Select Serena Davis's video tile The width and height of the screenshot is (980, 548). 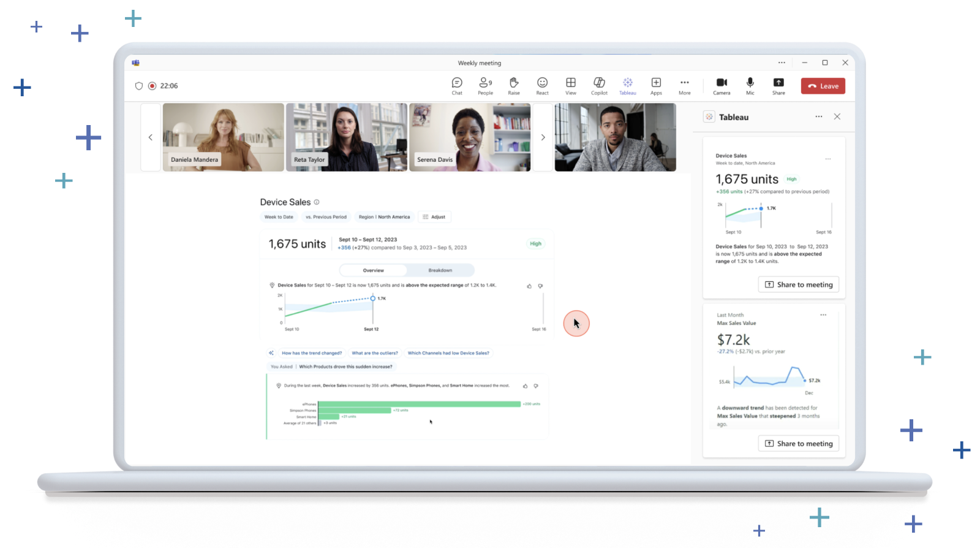tap(470, 137)
